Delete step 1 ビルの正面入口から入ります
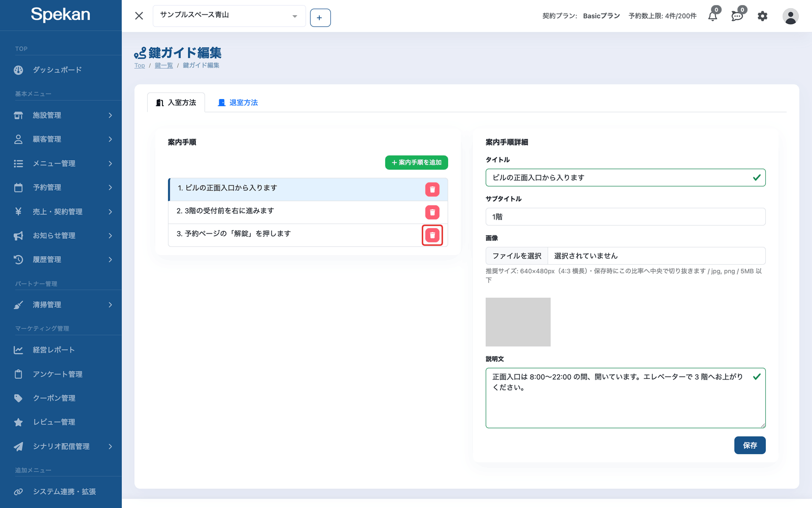This screenshot has height=508, width=812. (x=432, y=189)
